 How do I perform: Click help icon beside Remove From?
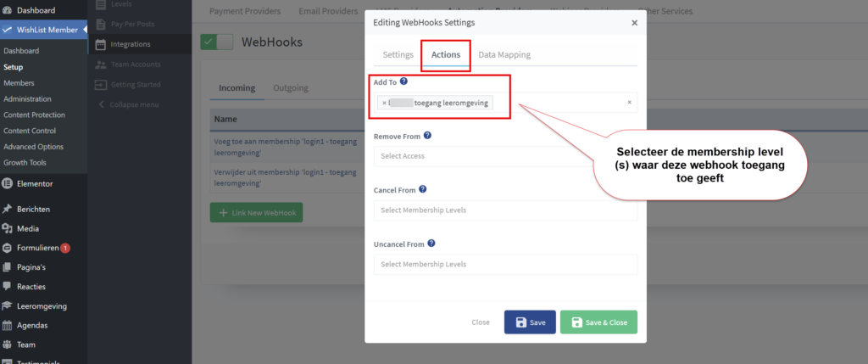(427, 135)
